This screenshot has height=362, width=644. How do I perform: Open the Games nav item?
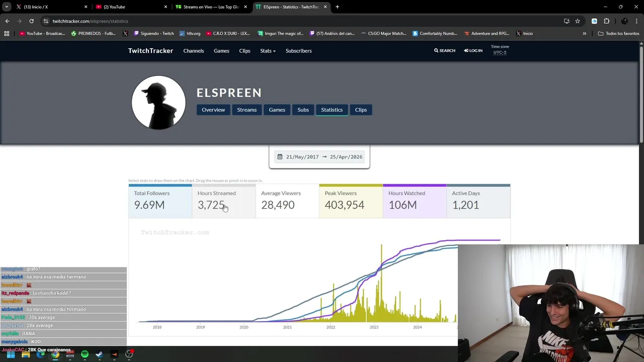click(x=221, y=51)
